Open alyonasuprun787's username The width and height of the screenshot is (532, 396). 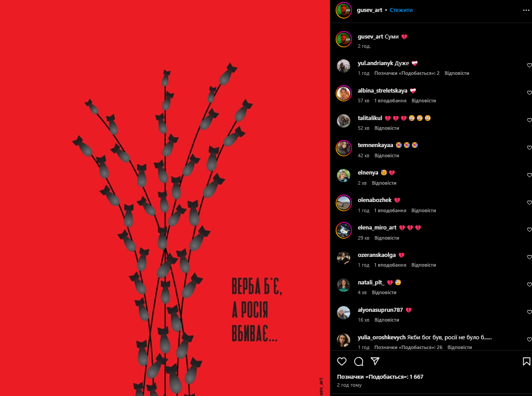(380, 310)
